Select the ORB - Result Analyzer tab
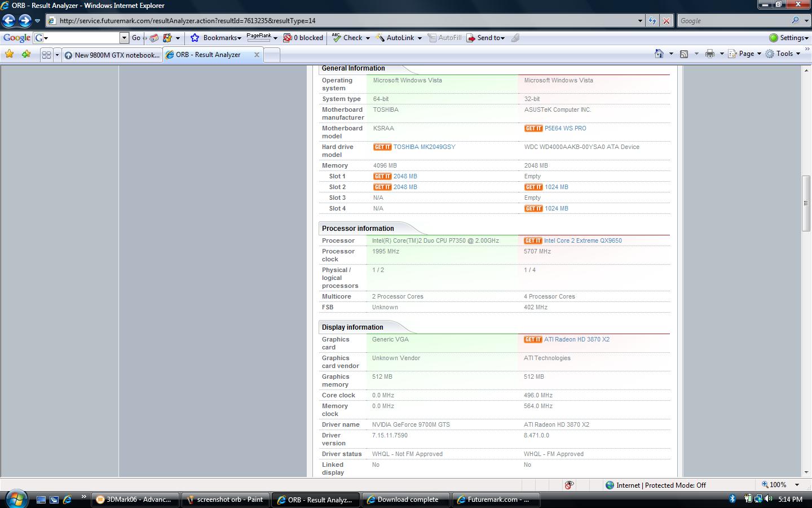 pyautogui.click(x=208, y=55)
